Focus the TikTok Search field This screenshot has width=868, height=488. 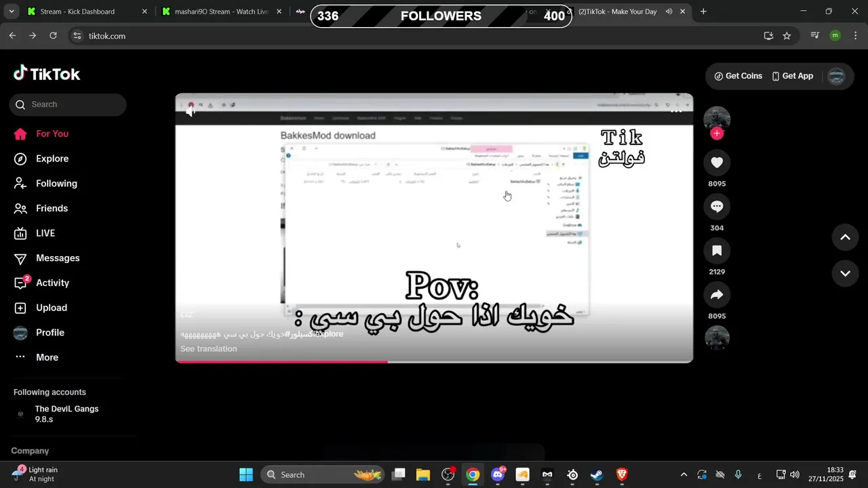[68, 104]
